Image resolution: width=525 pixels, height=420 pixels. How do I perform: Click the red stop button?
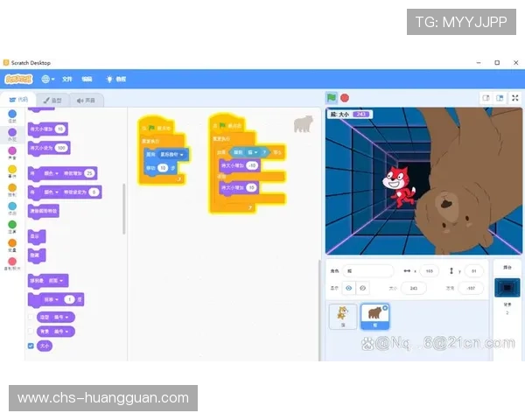[345, 98]
